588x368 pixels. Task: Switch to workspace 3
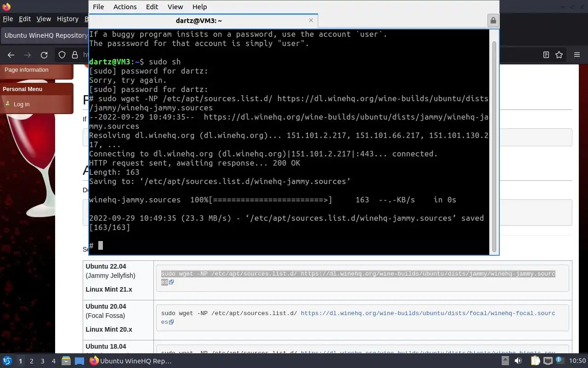point(43,361)
